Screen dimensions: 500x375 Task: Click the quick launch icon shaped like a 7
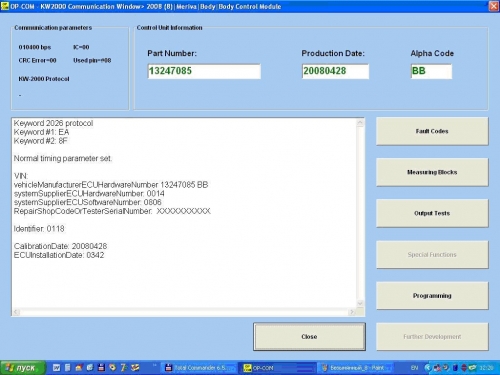(x=124, y=368)
